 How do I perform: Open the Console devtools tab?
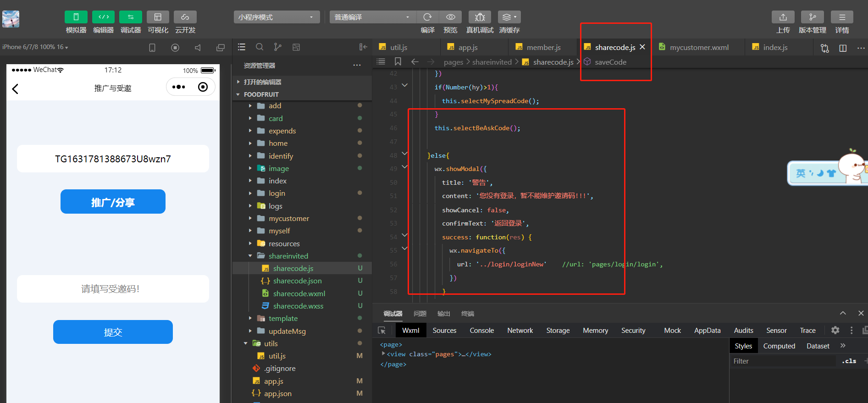click(x=482, y=331)
